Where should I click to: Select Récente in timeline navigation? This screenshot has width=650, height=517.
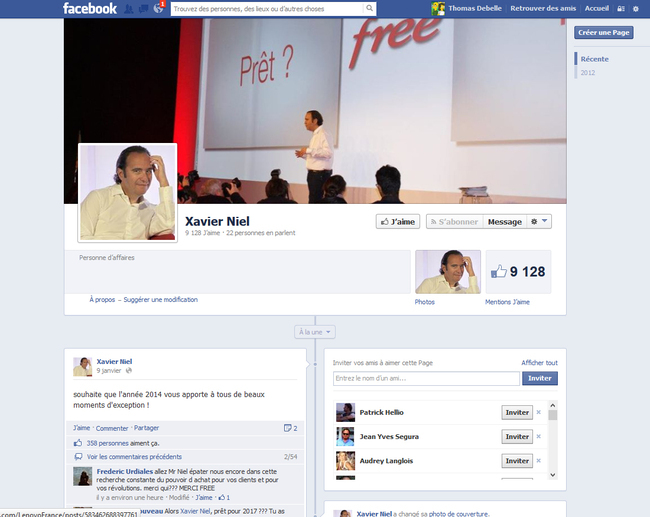point(594,59)
